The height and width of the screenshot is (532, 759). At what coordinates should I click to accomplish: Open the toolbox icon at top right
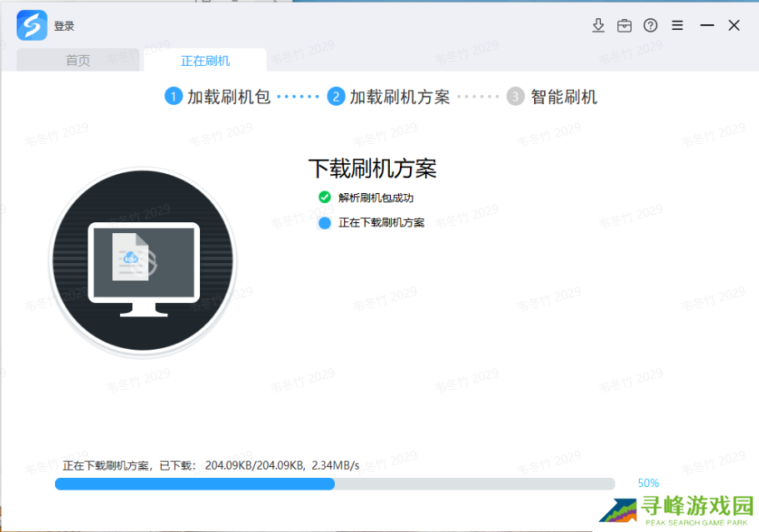tap(624, 25)
